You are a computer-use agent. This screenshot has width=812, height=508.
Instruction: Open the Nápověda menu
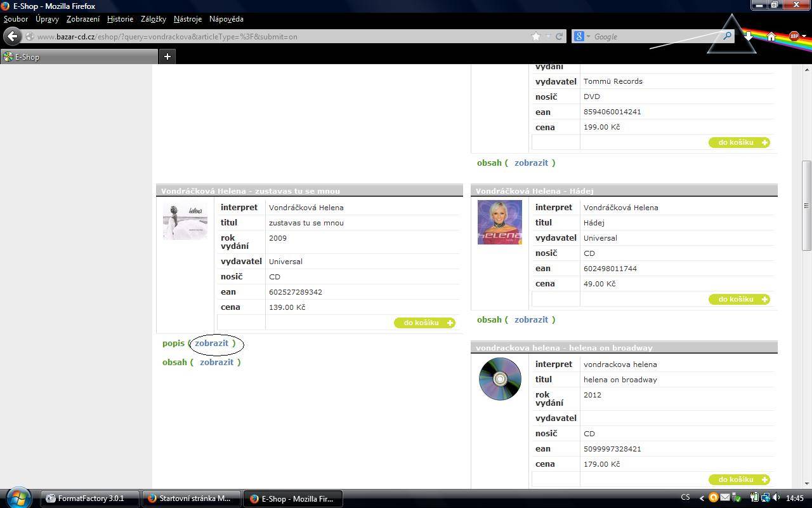click(226, 19)
